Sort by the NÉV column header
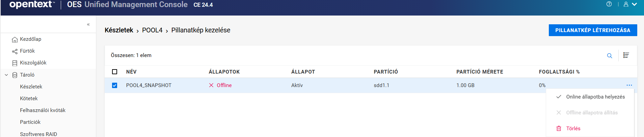Image resolution: width=644 pixels, height=137 pixels. click(x=131, y=72)
